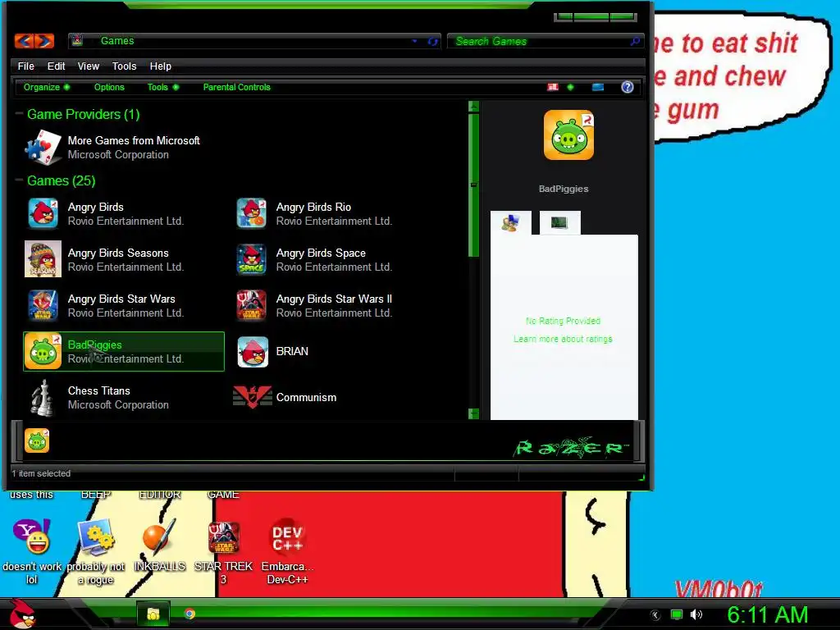Click the search magnifier icon

(635, 41)
